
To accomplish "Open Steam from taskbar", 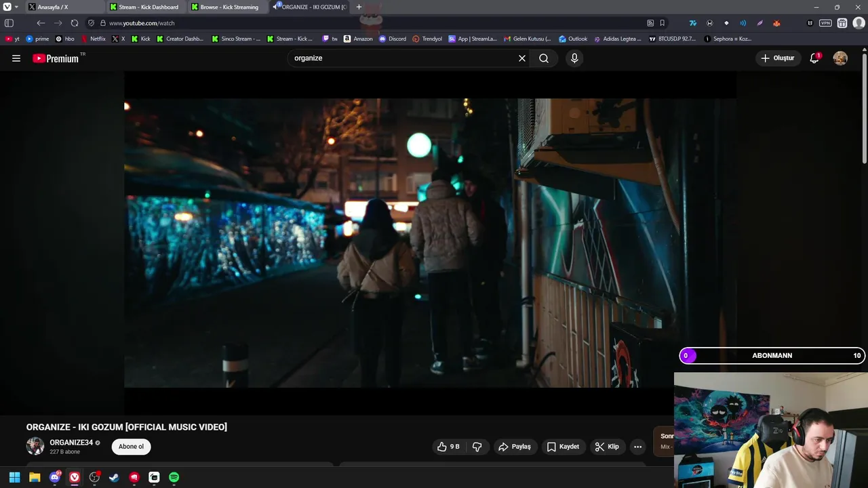I will [x=114, y=477].
